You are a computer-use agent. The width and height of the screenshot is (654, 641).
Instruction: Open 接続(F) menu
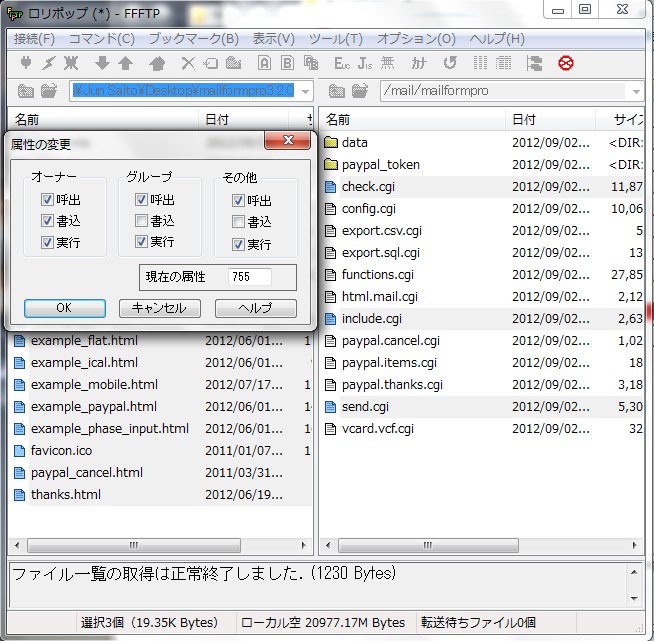pos(34,39)
